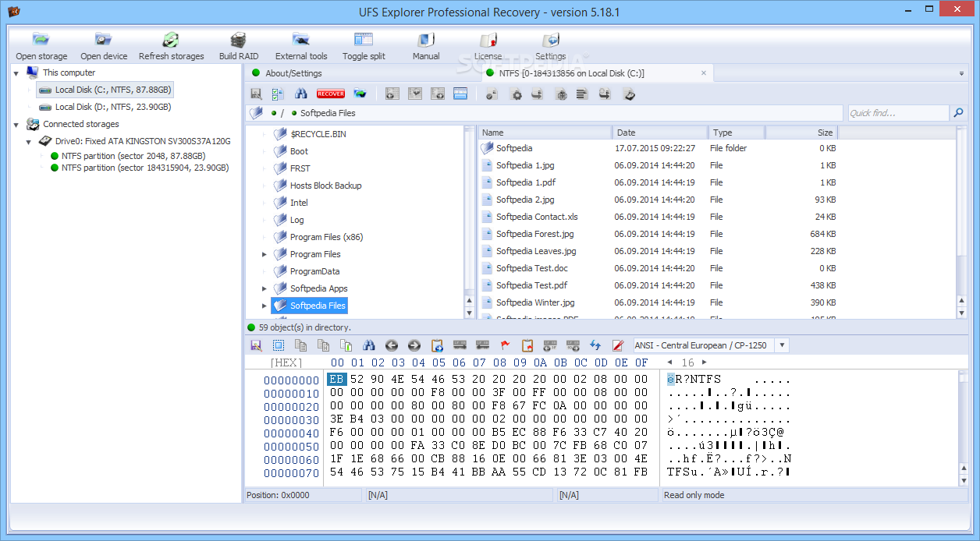
Task: Collapse the This computer tree node
Action: pos(16,72)
